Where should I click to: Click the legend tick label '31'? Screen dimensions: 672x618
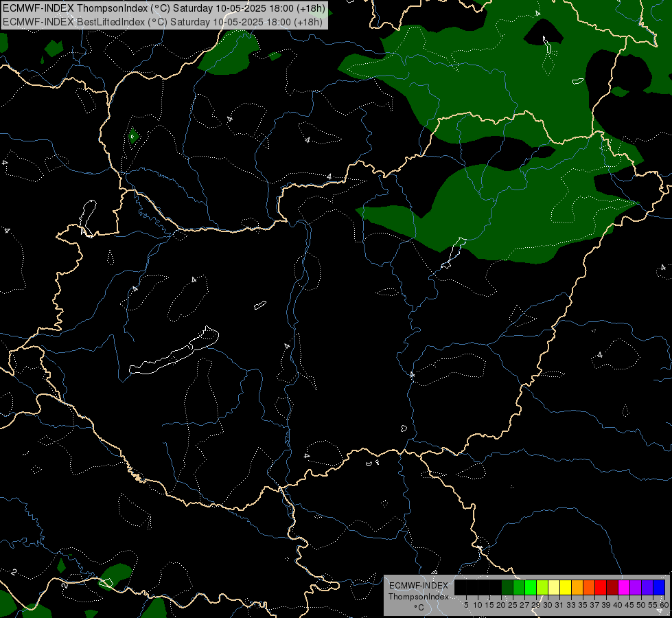coord(559,605)
